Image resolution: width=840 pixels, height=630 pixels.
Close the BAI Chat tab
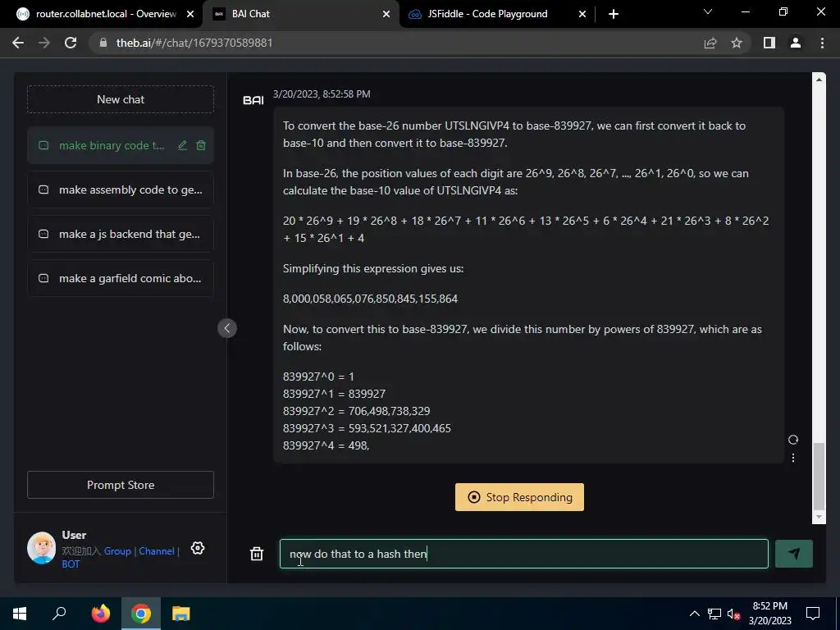tap(386, 14)
